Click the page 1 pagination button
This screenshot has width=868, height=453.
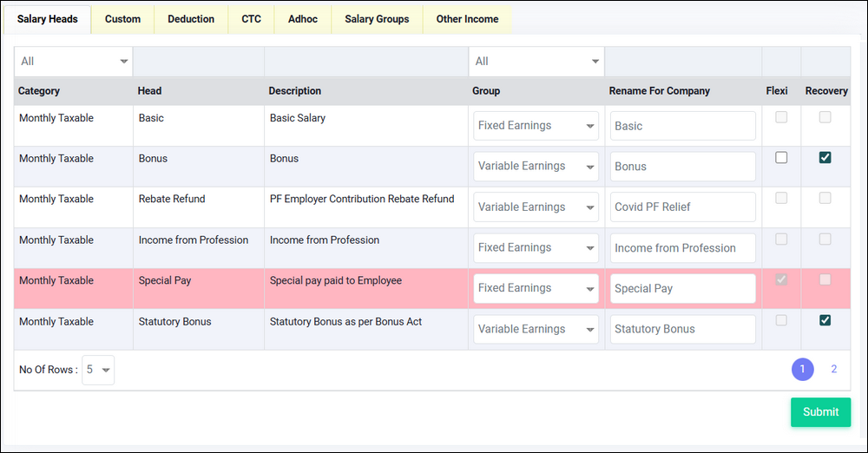802,369
